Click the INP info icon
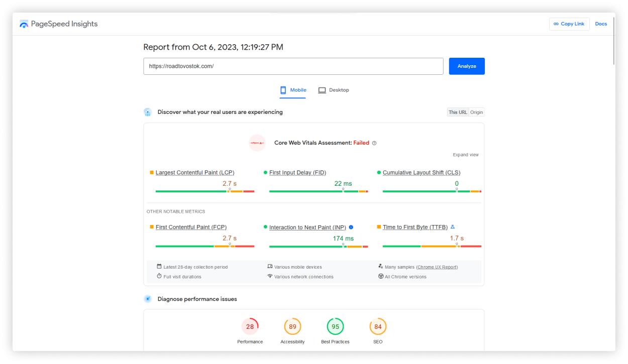 351,227
